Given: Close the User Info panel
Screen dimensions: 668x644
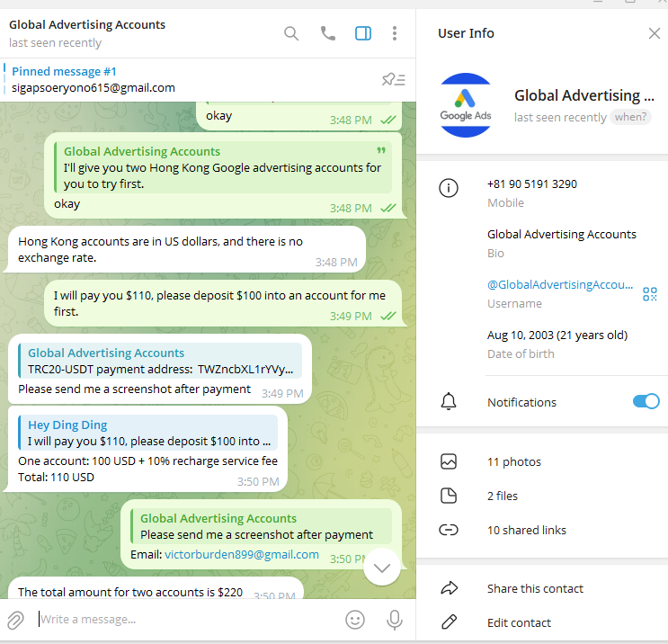Looking at the screenshot, I should pyautogui.click(x=655, y=33).
